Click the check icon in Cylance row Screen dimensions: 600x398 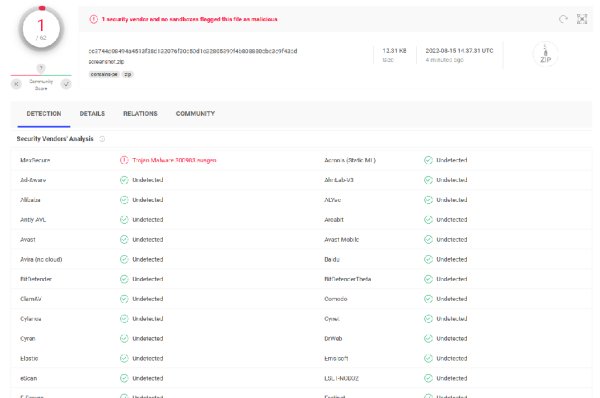tap(124, 319)
